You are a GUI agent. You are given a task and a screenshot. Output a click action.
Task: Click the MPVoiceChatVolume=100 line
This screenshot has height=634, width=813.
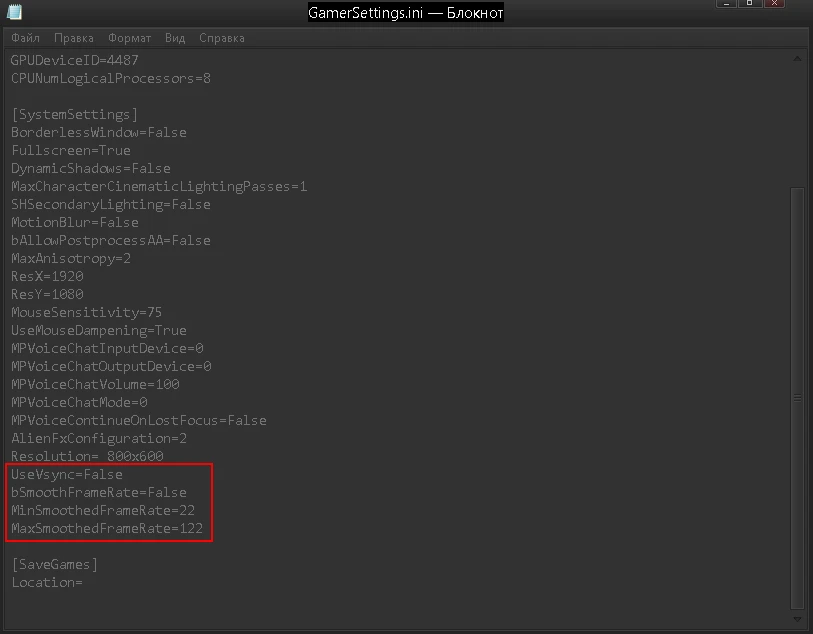point(95,384)
